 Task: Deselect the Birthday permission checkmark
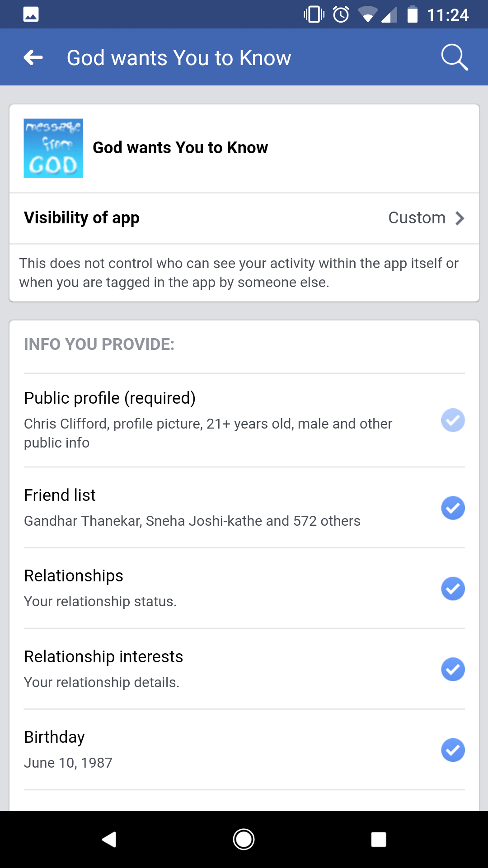coord(453,750)
